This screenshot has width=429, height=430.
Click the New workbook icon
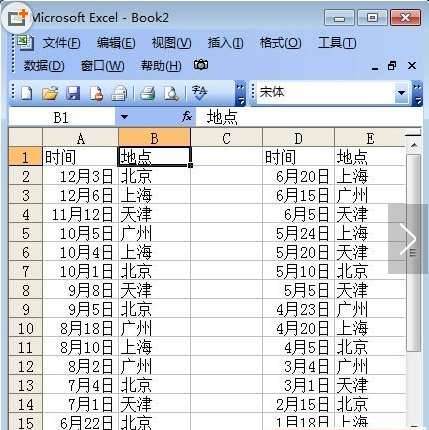click(26, 93)
